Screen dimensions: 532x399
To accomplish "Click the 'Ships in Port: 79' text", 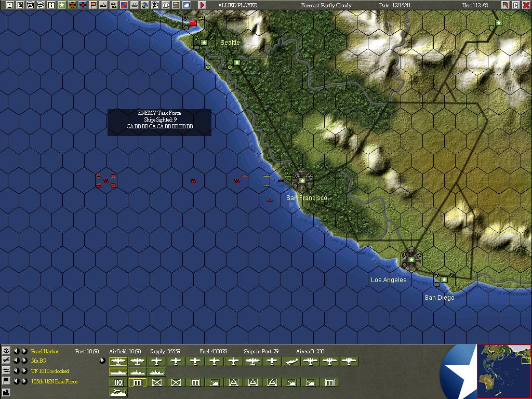I will tap(261, 351).
